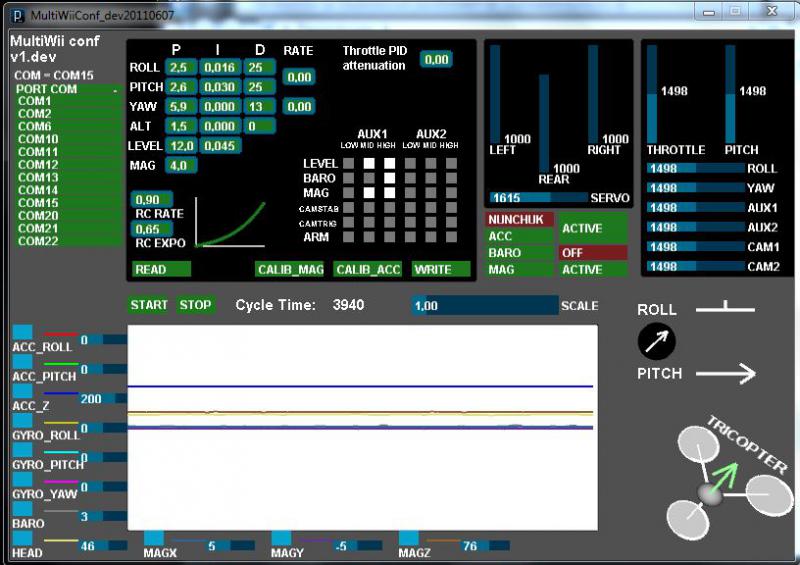Check ARM AUX1 LOW box
The width and height of the screenshot is (800, 565).
(348, 237)
